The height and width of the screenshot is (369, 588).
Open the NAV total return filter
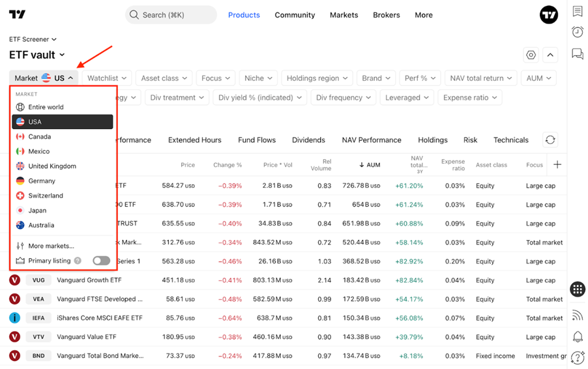tap(480, 78)
